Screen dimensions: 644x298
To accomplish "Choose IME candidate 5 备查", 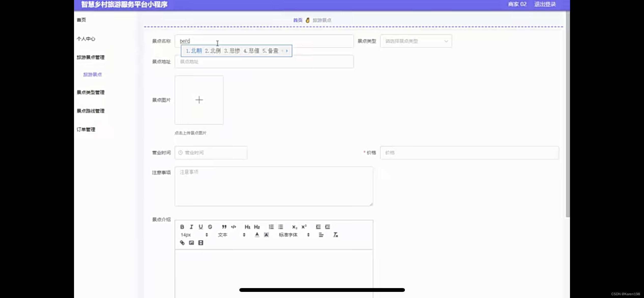I will point(270,51).
